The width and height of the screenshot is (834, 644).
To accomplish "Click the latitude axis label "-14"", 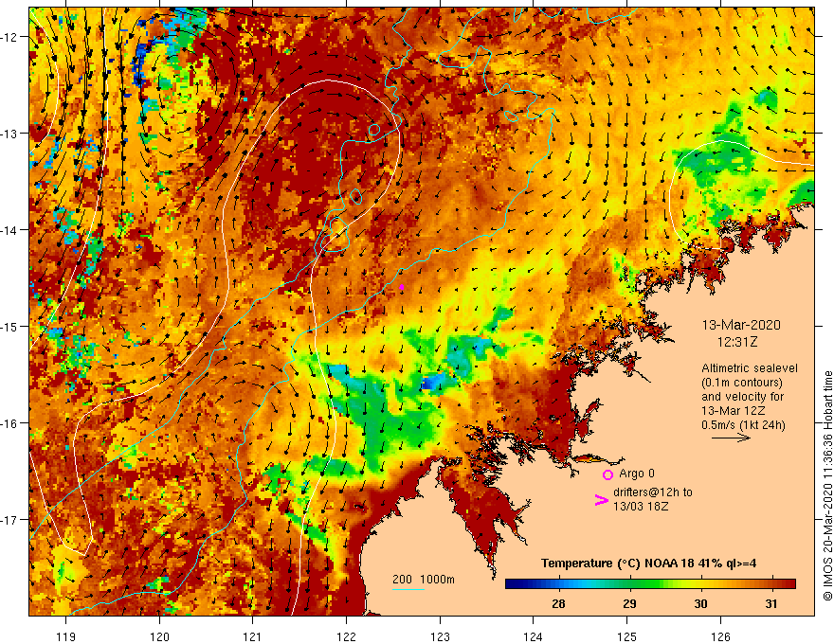I will click(x=10, y=230).
